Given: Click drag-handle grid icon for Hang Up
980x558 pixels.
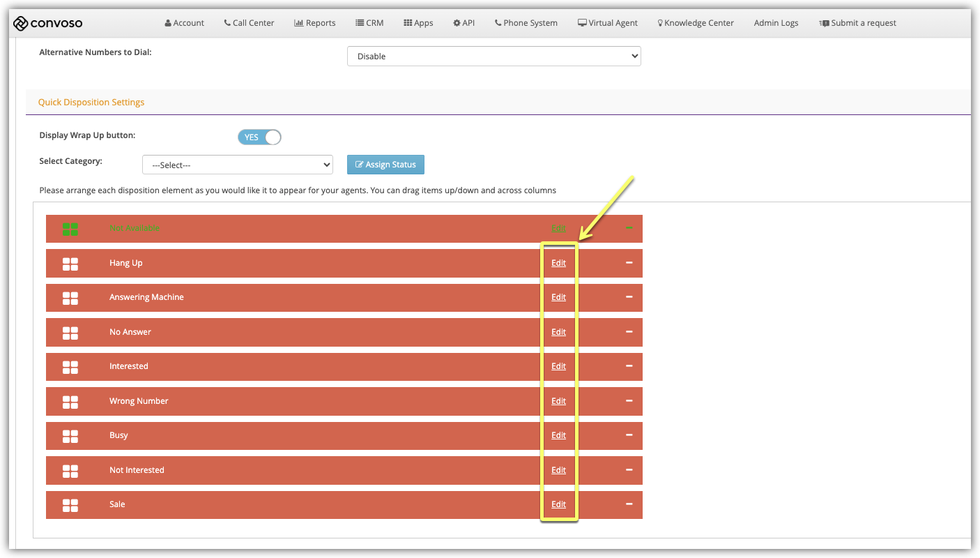Looking at the screenshot, I should [70, 264].
